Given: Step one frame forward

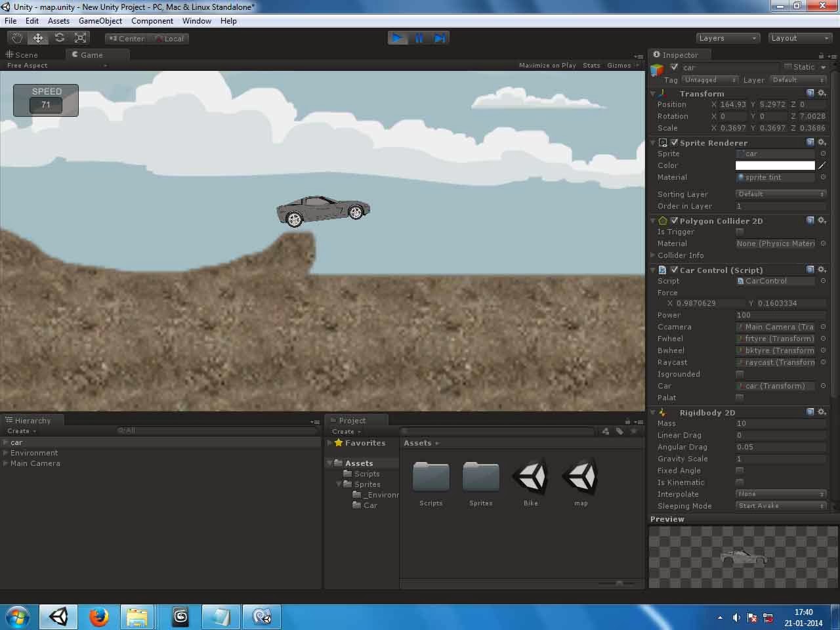Looking at the screenshot, I should [440, 37].
